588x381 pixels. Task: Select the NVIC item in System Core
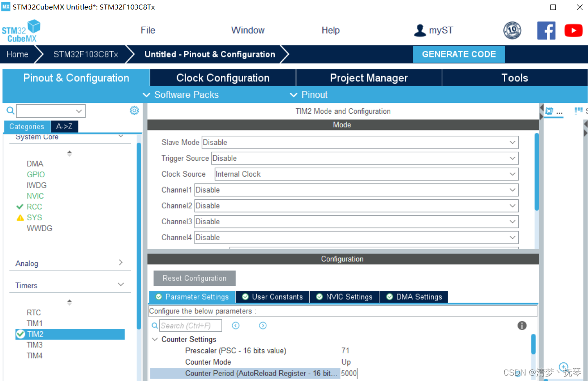[x=35, y=196]
